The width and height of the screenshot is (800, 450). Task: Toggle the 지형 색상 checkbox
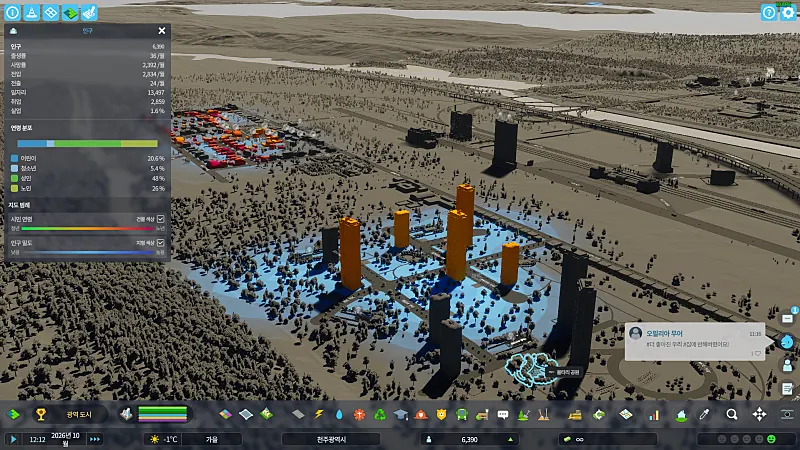(x=161, y=243)
